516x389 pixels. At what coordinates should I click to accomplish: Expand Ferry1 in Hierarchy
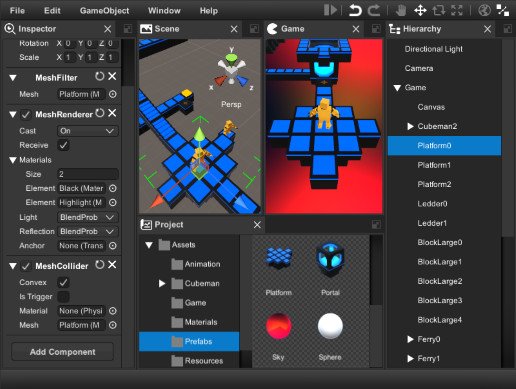(410, 359)
